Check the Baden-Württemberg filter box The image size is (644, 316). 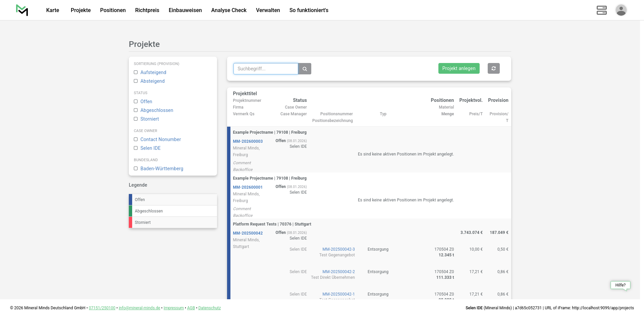point(136,169)
